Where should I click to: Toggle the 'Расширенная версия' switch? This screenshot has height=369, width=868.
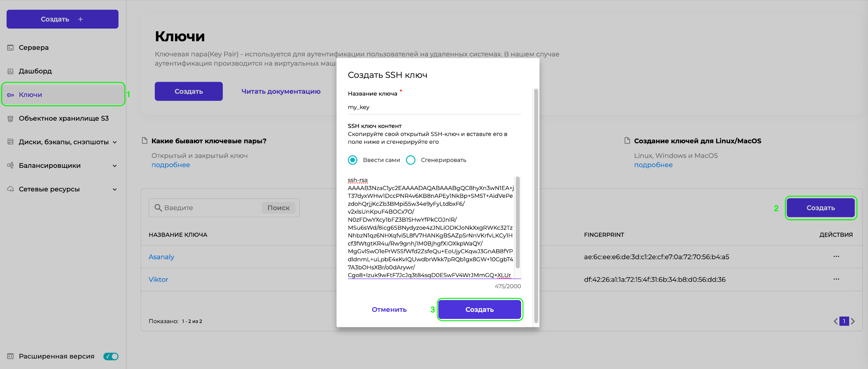click(x=111, y=356)
